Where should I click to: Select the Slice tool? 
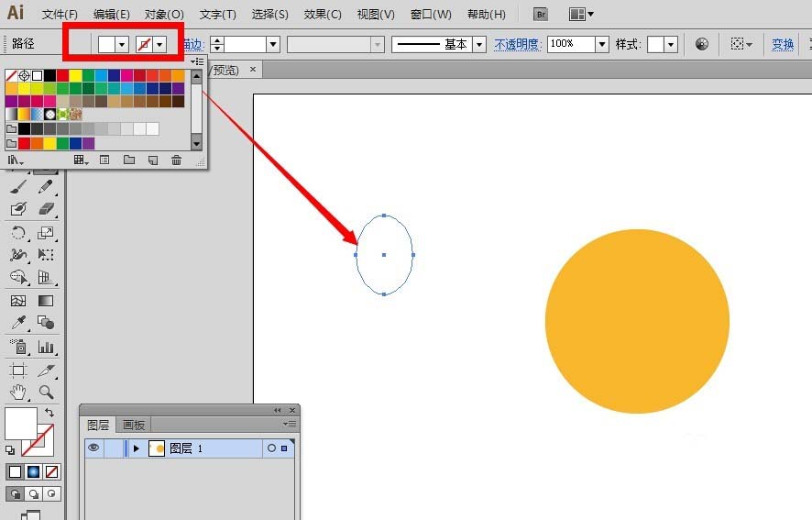click(x=46, y=371)
